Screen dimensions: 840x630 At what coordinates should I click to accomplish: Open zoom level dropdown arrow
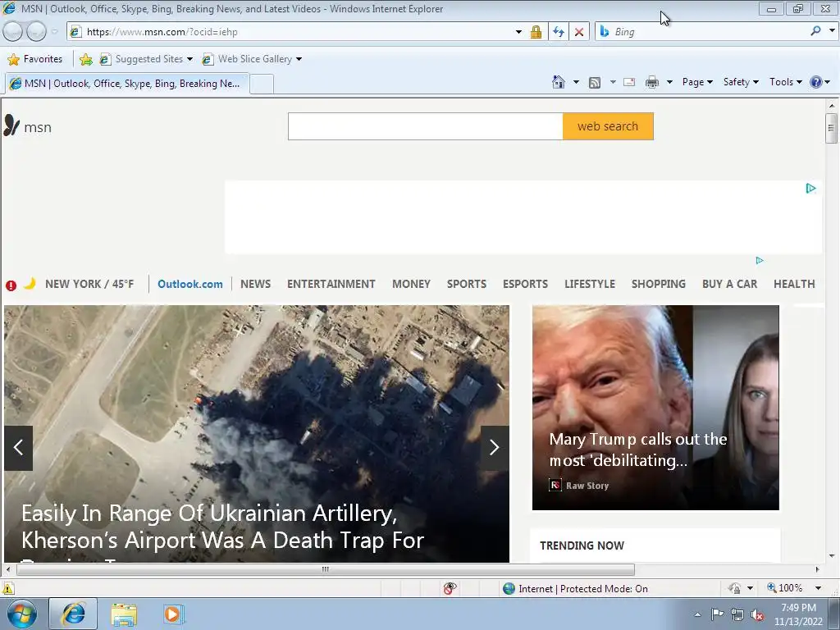pos(818,588)
